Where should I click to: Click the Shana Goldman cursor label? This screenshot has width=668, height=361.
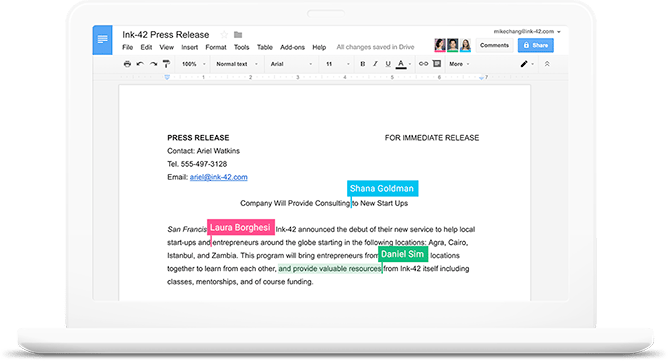coord(382,188)
